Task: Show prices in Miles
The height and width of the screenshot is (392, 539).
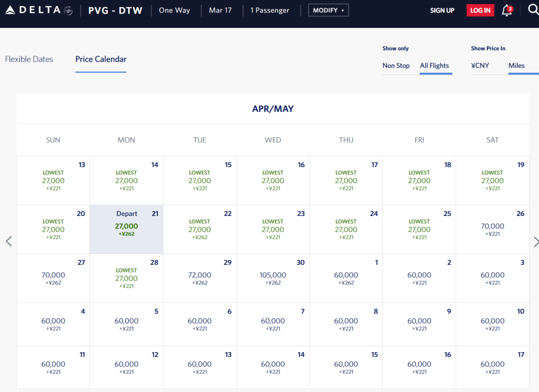Action: 517,66
